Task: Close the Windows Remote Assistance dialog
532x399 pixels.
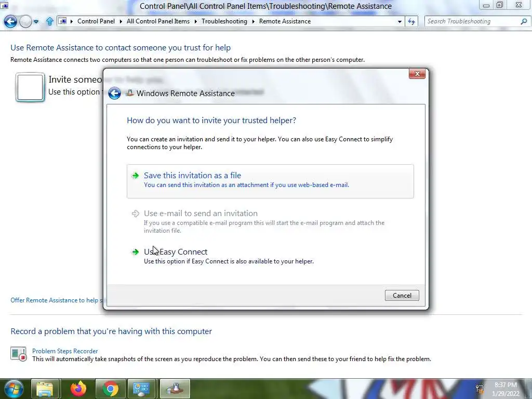Action: pyautogui.click(x=417, y=74)
